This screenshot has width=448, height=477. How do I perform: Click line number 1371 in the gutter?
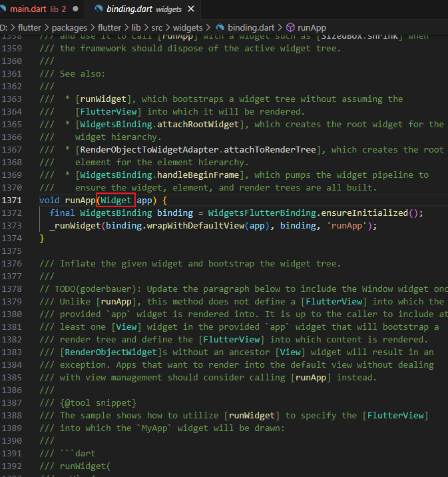click(x=12, y=201)
